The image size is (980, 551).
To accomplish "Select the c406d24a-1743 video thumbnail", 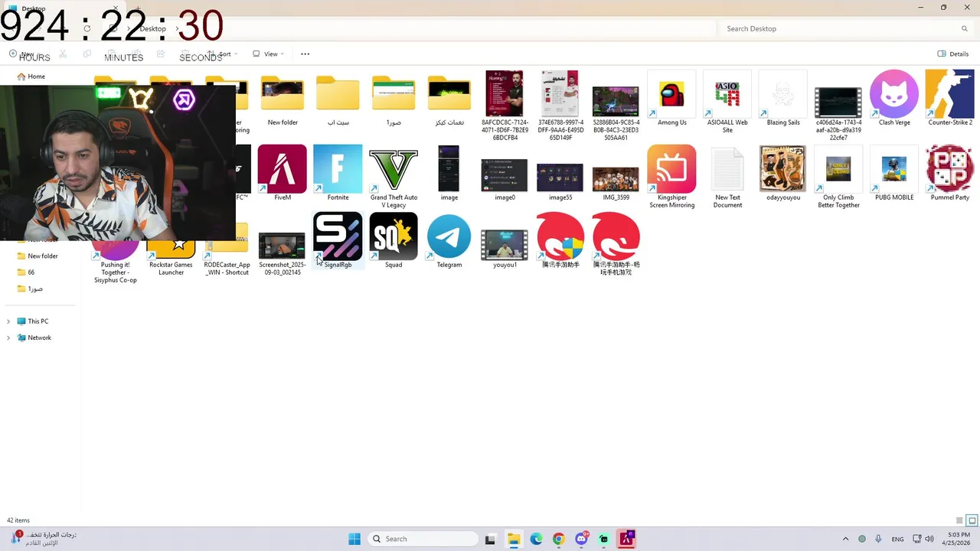I will 838,102.
